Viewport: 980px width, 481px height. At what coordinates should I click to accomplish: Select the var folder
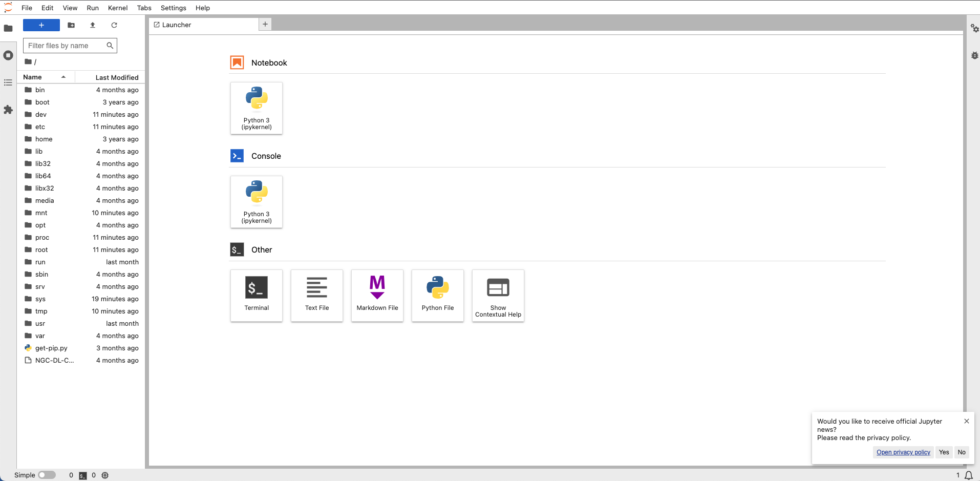pos(81,336)
